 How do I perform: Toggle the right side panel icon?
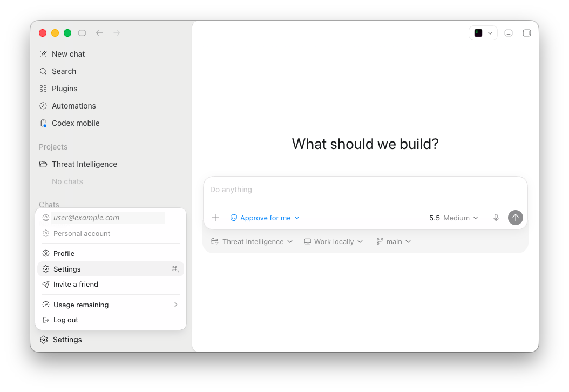tap(527, 33)
